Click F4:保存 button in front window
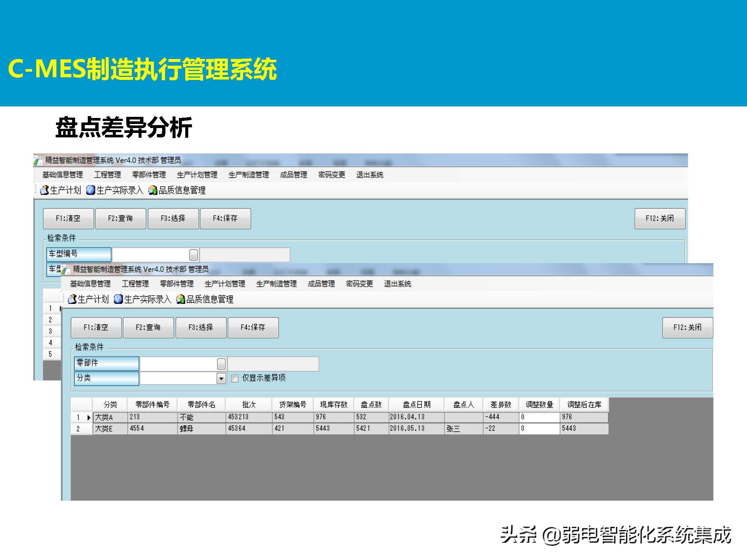The image size is (747, 560). click(253, 327)
